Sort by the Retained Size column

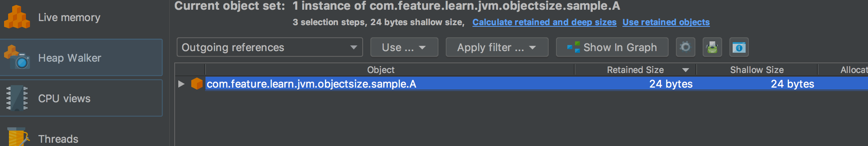pos(635,70)
